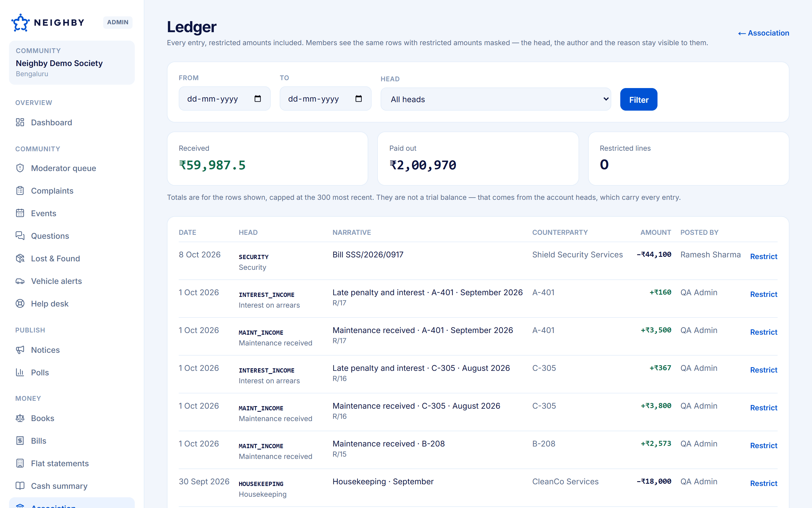Restrict the B-208 maintenance entry
Image resolution: width=812 pixels, height=508 pixels.
(x=763, y=446)
